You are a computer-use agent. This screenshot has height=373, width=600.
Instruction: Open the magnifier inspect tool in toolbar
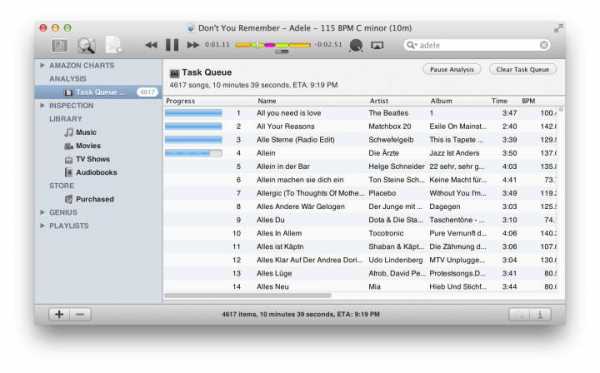click(x=86, y=46)
